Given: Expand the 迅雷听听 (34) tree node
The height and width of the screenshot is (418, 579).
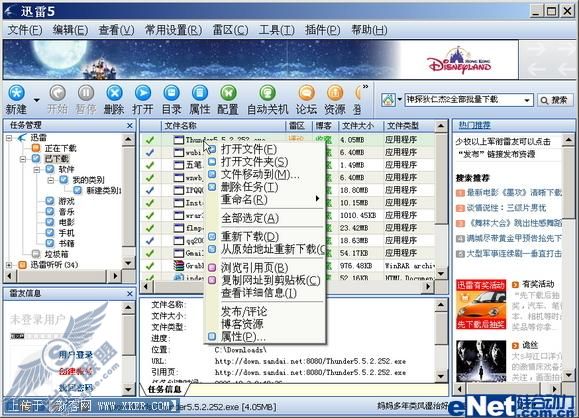Looking at the screenshot, I should pyautogui.click(x=9, y=265).
